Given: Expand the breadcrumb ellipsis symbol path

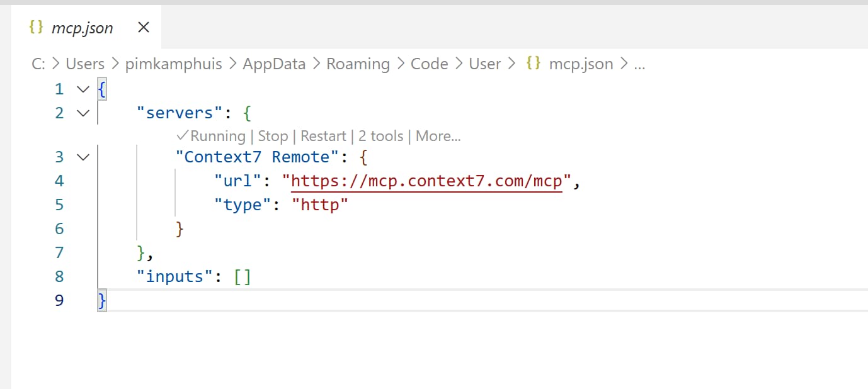Looking at the screenshot, I should point(639,64).
